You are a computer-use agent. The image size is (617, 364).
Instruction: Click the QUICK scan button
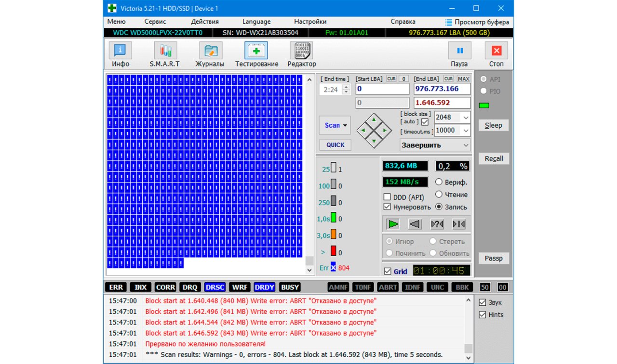point(335,145)
